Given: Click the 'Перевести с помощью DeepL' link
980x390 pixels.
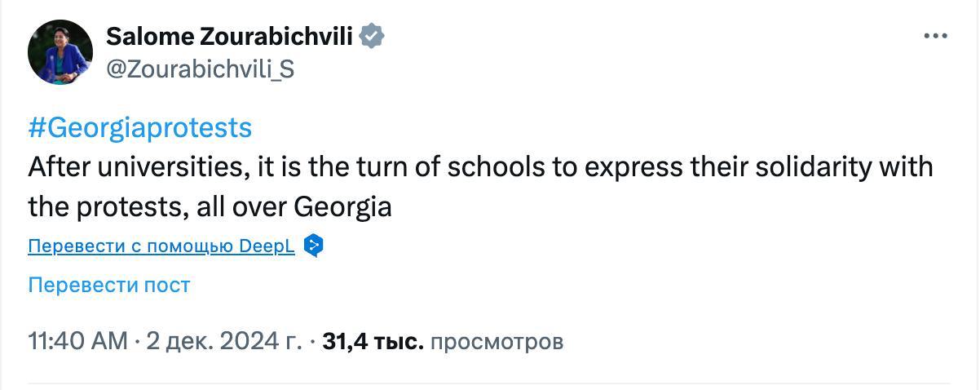Looking at the screenshot, I should (x=161, y=246).
